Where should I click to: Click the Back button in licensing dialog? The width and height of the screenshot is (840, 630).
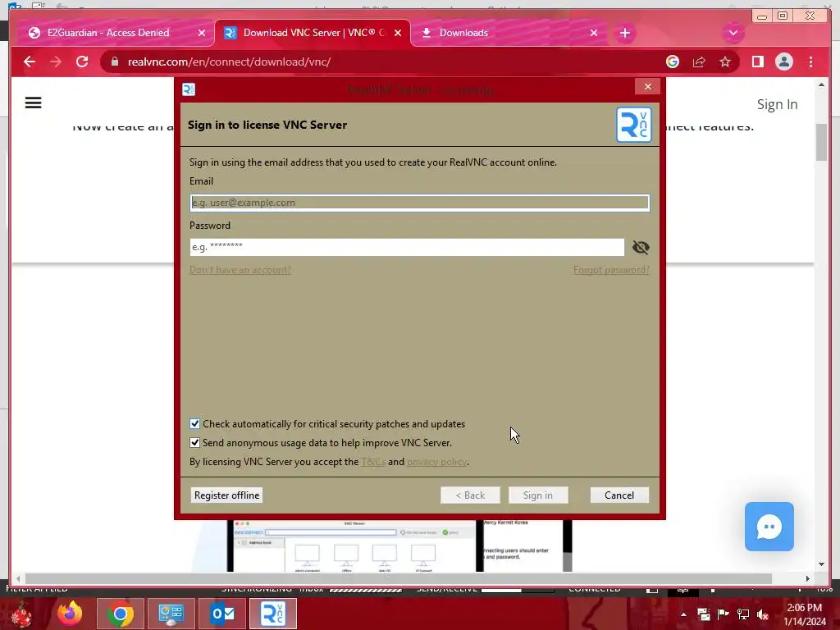click(x=470, y=495)
